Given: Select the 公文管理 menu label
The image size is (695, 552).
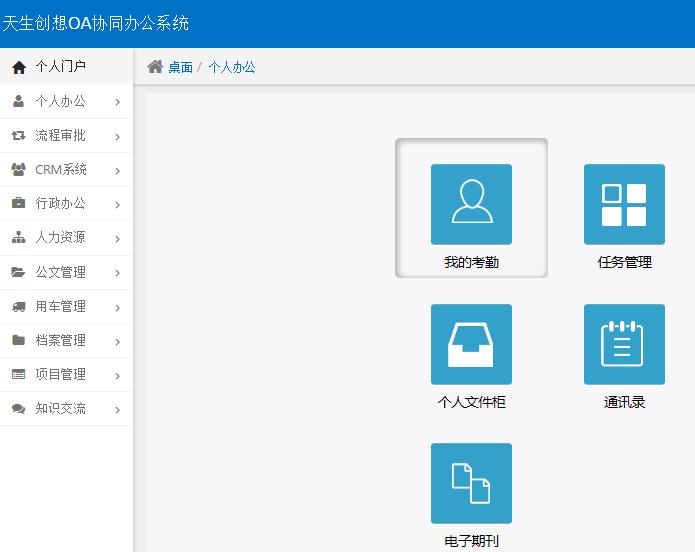Looking at the screenshot, I should click(60, 272).
